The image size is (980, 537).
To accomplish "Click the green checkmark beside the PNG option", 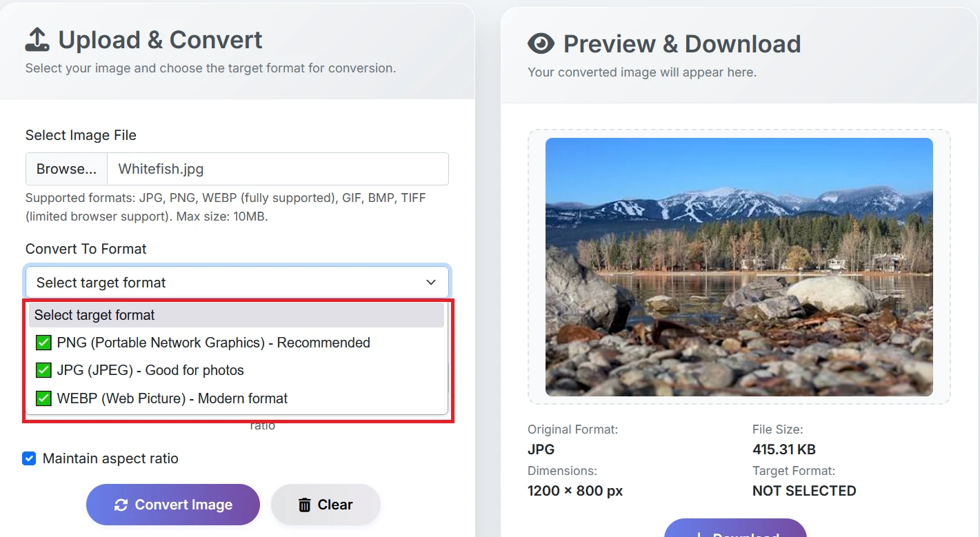I will (x=43, y=343).
